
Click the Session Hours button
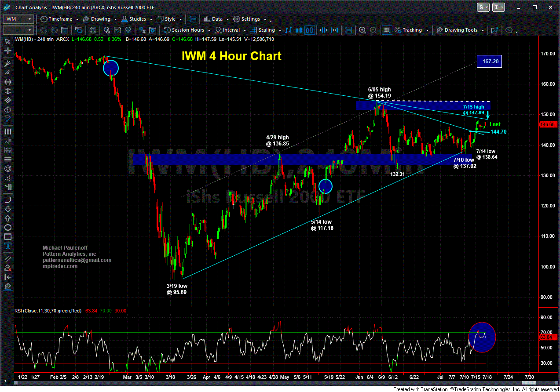pos(185,30)
